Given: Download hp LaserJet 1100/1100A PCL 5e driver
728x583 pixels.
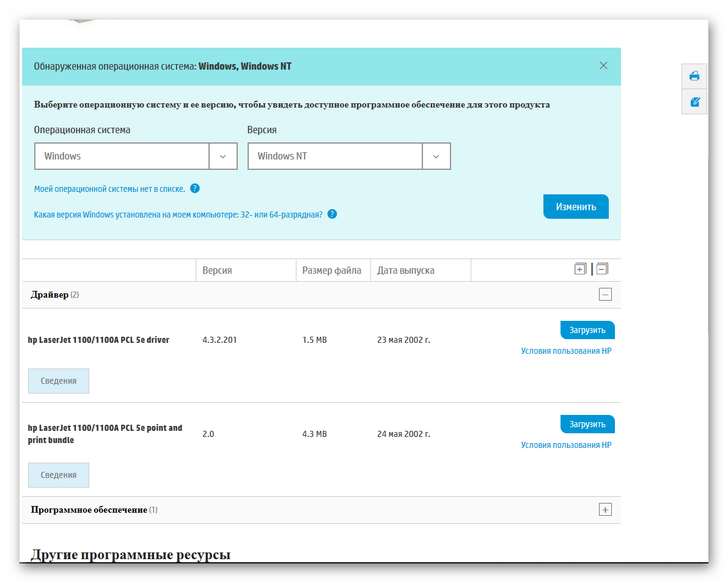Looking at the screenshot, I should [587, 330].
